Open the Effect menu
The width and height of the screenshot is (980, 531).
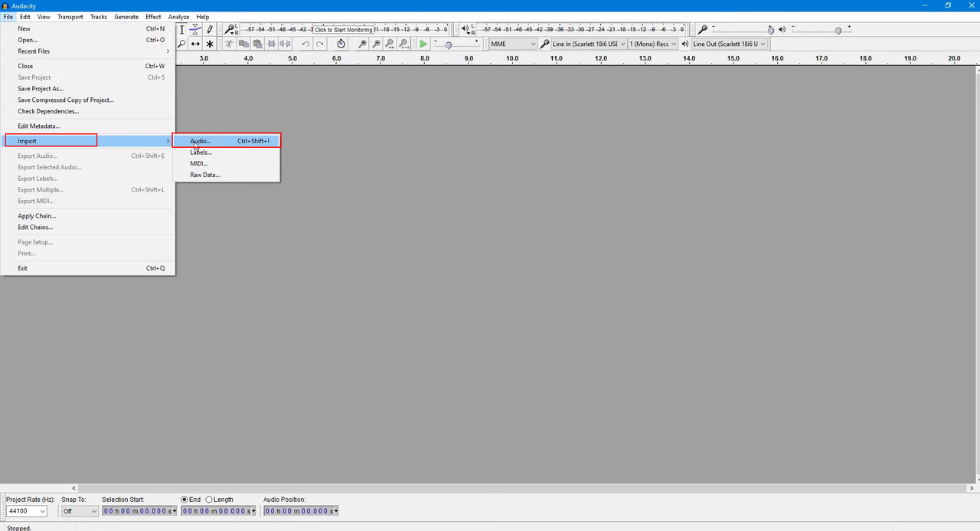pyautogui.click(x=153, y=17)
